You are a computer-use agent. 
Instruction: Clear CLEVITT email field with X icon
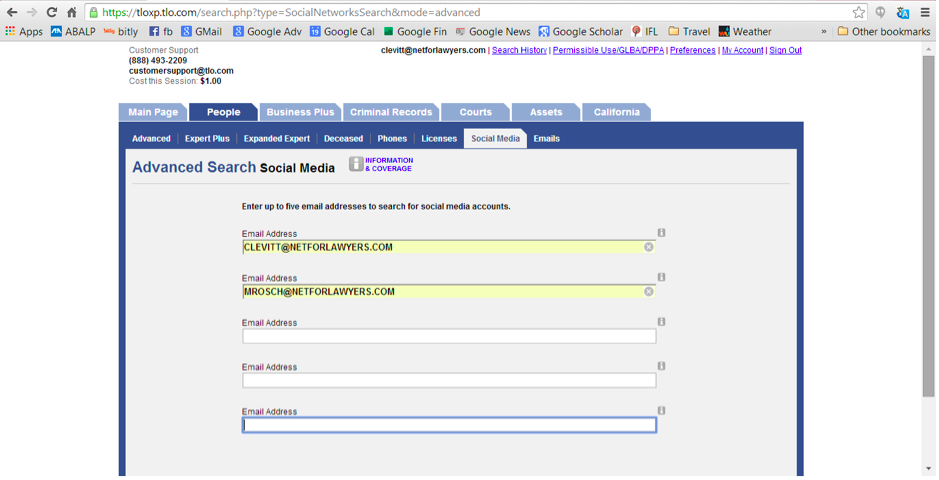click(x=649, y=247)
